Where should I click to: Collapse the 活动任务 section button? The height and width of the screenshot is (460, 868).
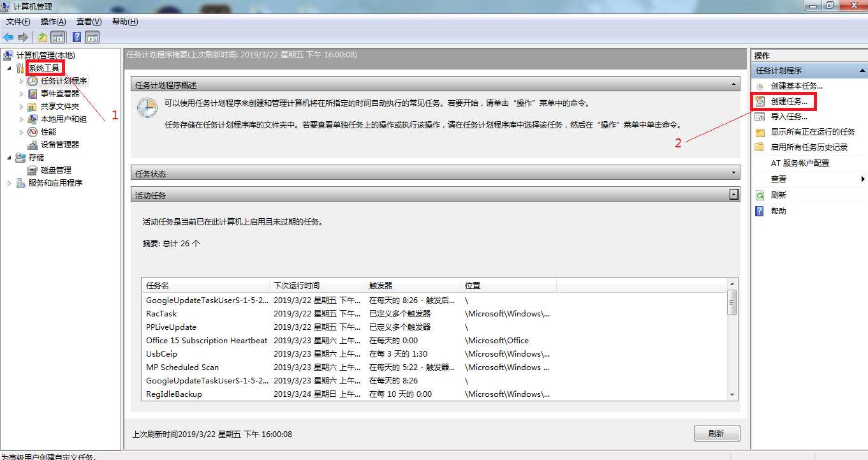click(734, 195)
